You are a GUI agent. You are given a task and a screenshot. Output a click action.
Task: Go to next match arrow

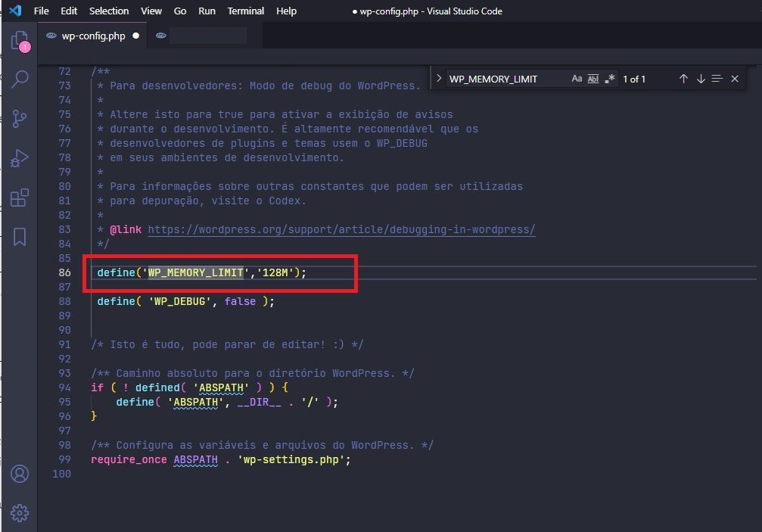[701, 79]
